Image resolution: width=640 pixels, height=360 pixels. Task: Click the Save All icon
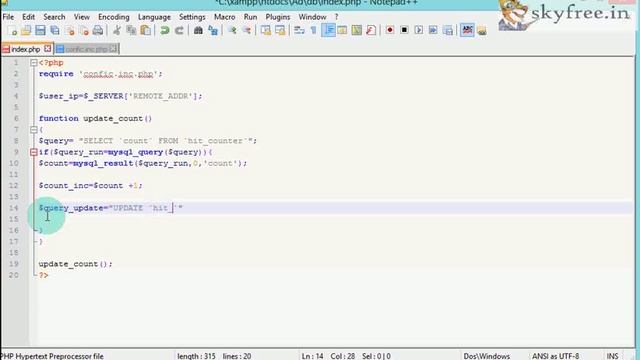55,31
